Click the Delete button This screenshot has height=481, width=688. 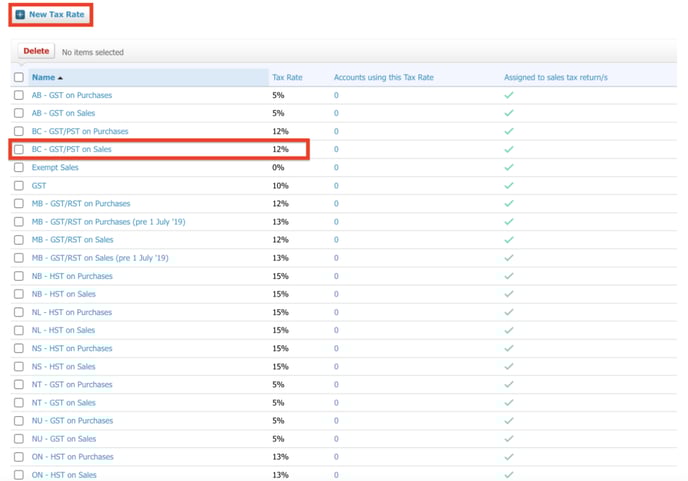(36, 51)
